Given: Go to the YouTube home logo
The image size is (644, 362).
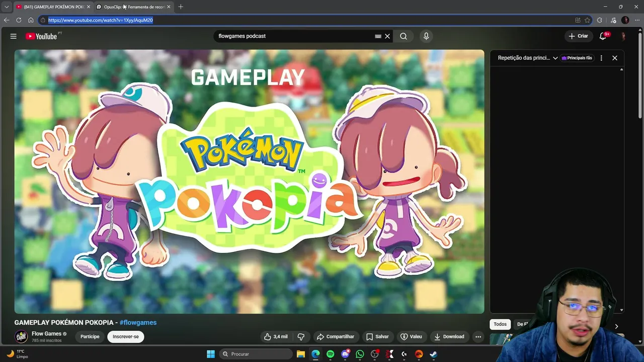Looking at the screenshot, I should click(x=41, y=36).
